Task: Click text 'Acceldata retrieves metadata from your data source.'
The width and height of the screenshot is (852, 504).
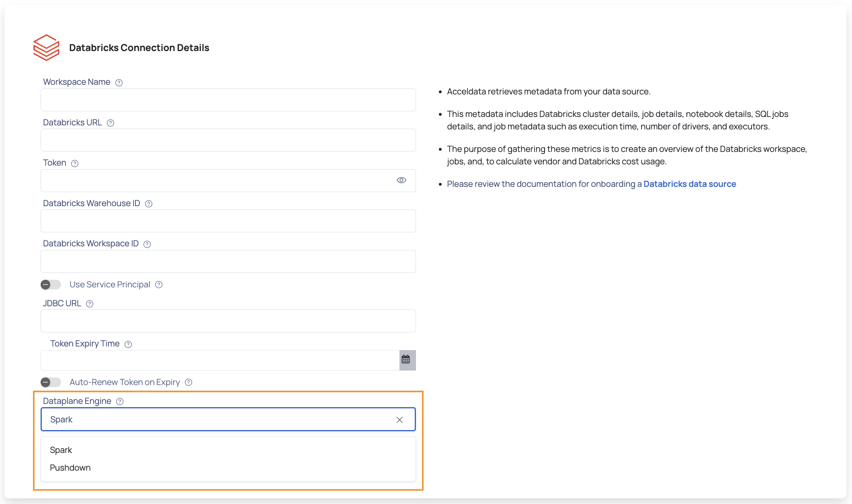Action: pos(549,92)
